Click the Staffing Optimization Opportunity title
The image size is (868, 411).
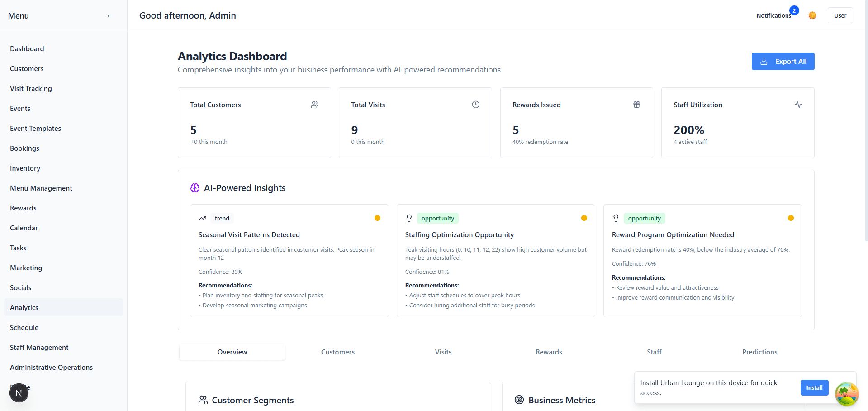[460, 235]
